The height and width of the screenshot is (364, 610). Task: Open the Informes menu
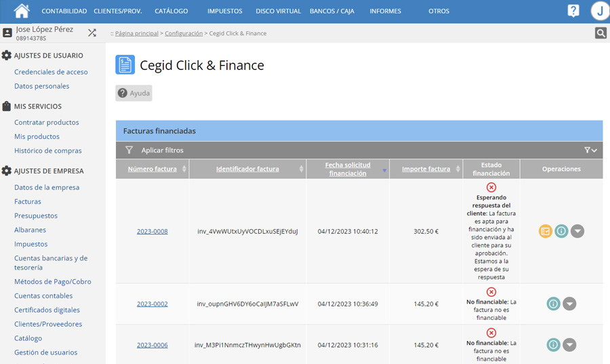point(385,12)
